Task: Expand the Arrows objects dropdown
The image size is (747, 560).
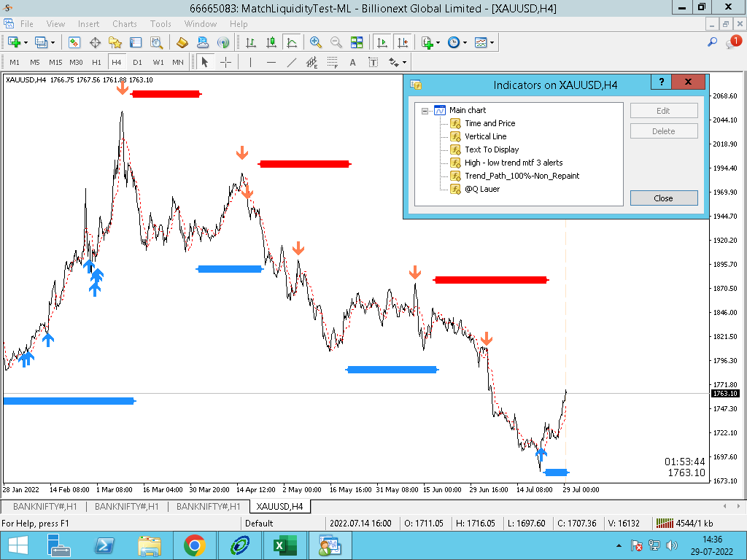Action: 404,63
